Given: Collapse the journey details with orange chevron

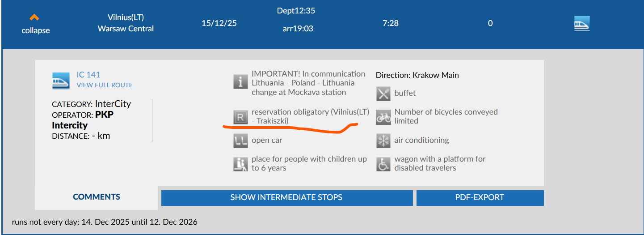Looking at the screenshot, I should point(34,18).
